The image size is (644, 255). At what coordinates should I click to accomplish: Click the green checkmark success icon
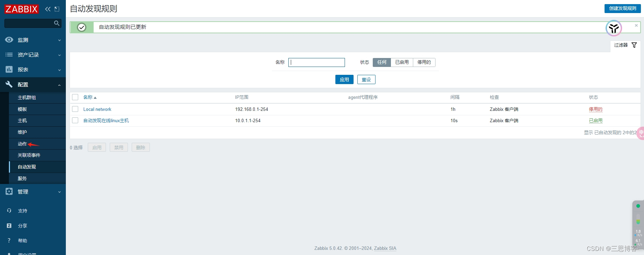coord(82,27)
